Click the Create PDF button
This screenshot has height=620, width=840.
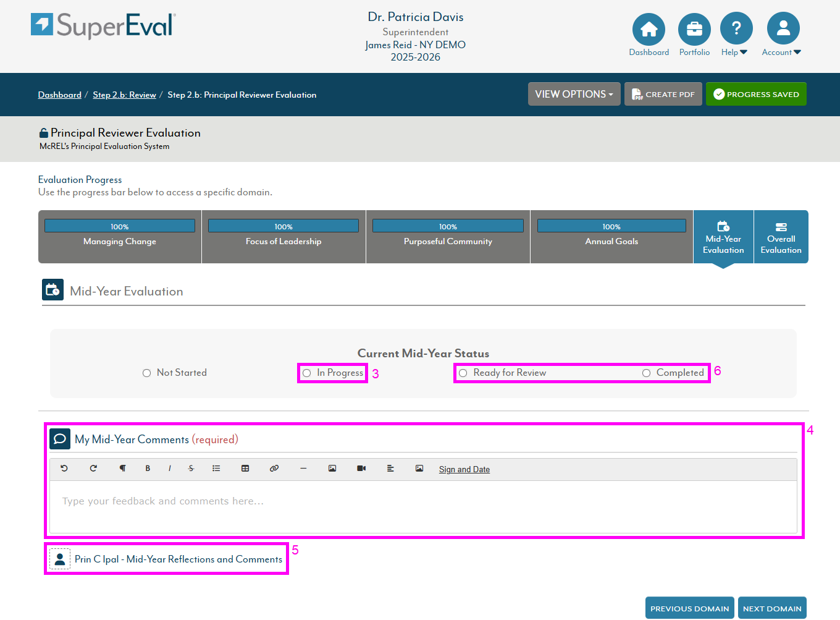coord(663,95)
